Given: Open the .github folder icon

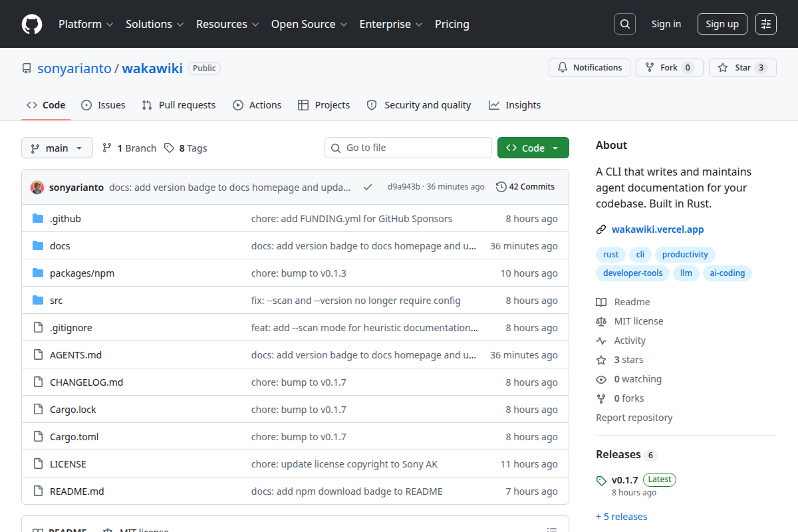Looking at the screenshot, I should coord(38,218).
